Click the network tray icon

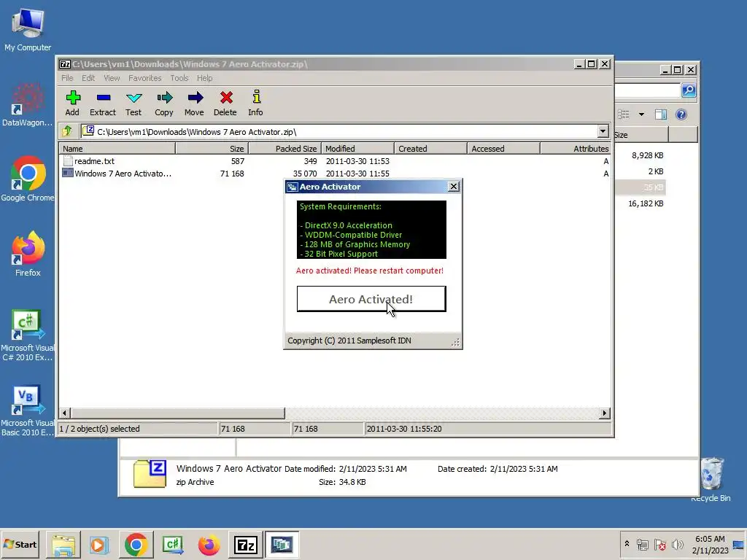[643, 544]
